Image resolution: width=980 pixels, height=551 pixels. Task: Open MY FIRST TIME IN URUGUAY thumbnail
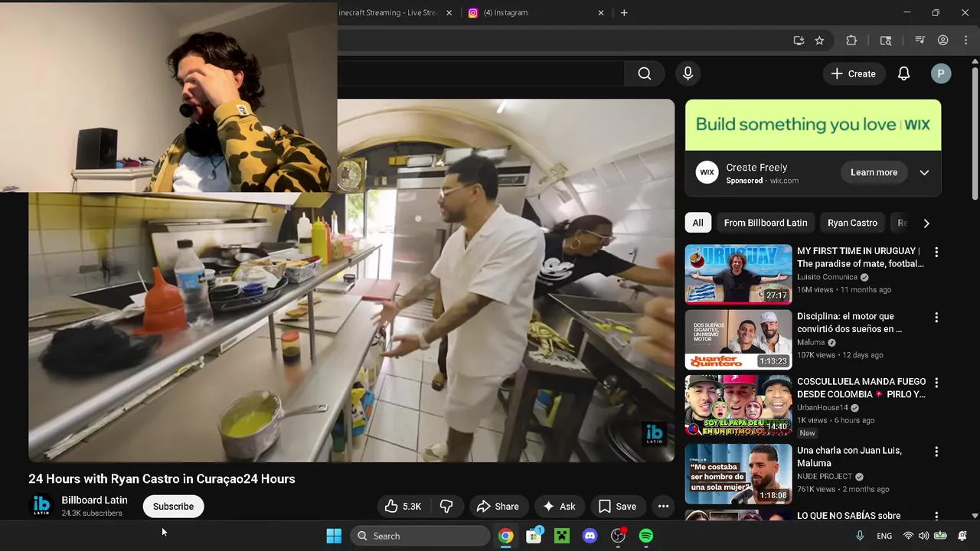(x=738, y=274)
